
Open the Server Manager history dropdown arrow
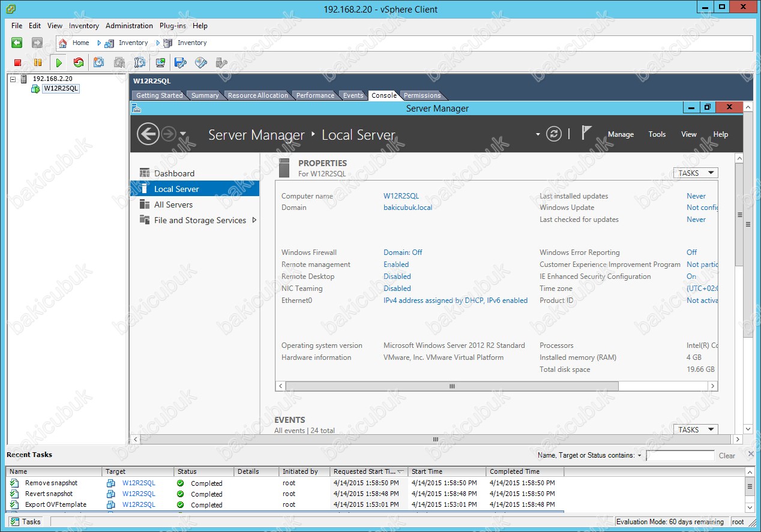point(183,134)
